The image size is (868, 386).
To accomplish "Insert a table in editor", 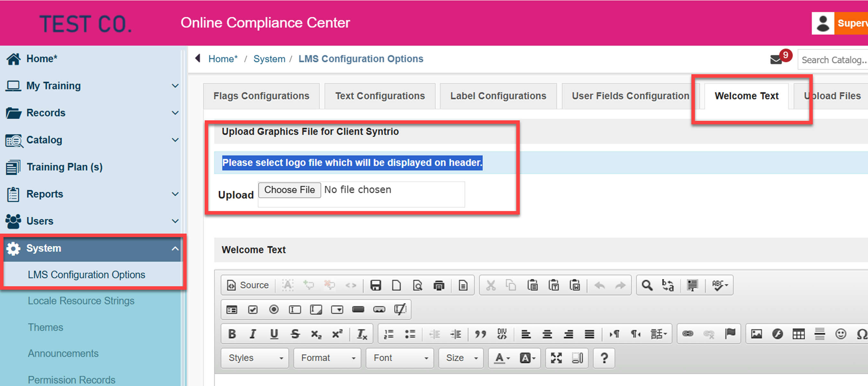I will (x=798, y=334).
